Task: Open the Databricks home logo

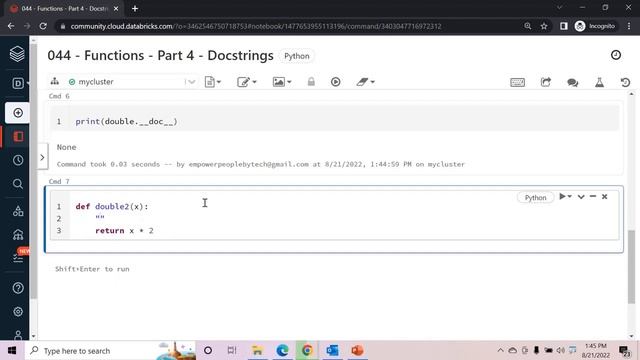Action: tap(17, 53)
